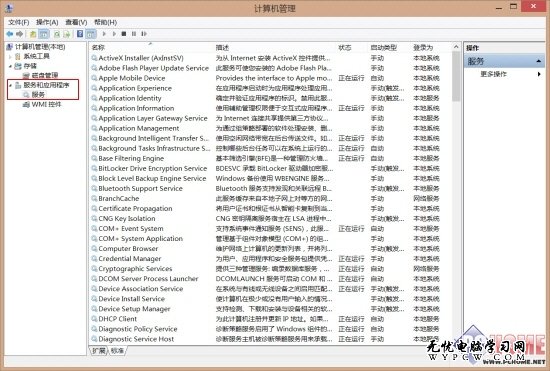
Task: Toggle the show/hide action pane toolbar icon
Action: click(x=91, y=34)
